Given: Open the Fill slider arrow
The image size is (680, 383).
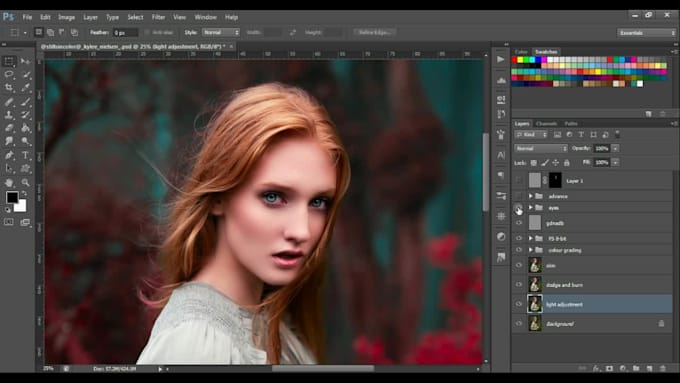Looking at the screenshot, I should [x=615, y=162].
